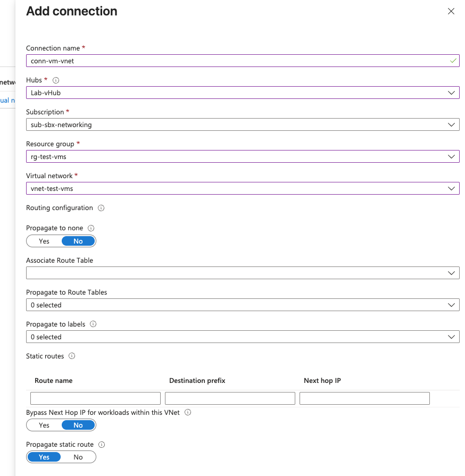Open the Virtual network dropdown showing vnet-test-vms
465x476 pixels.
pyautogui.click(x=243, y=188)
